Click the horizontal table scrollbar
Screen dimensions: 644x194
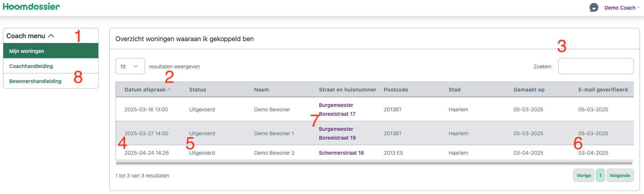(374, 163)
